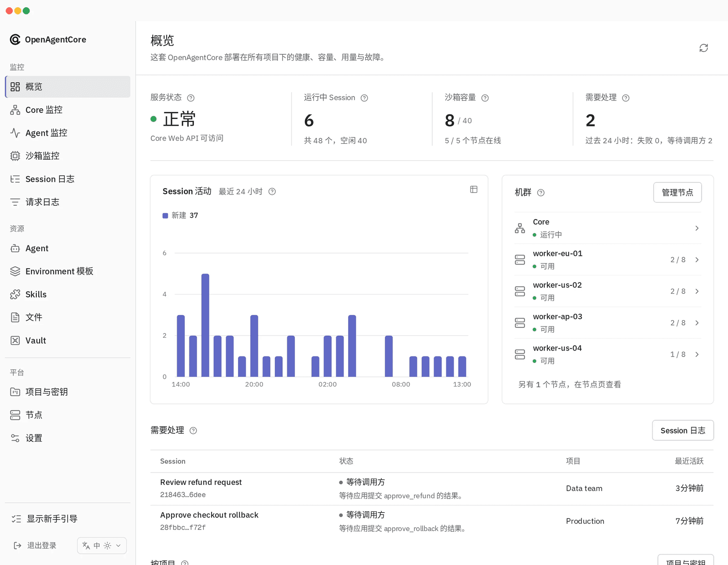Click session ID 218463…6dee

point(183,495)
